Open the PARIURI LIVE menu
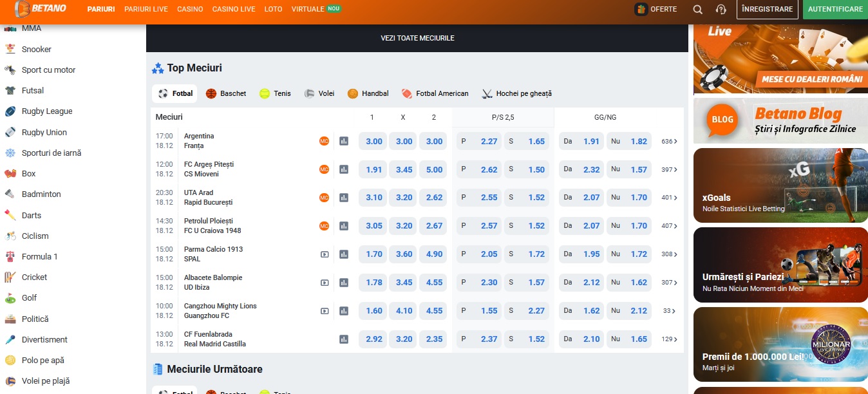The width and height of the screenshot is (868, 394). click(146, 10)
